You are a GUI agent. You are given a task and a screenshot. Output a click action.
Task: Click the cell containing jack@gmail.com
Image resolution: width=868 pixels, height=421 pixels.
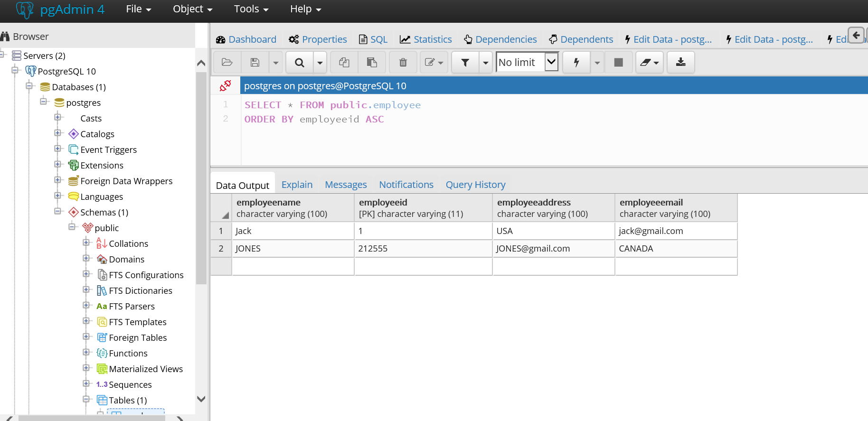pyautogui.click(x=676, y=231)
